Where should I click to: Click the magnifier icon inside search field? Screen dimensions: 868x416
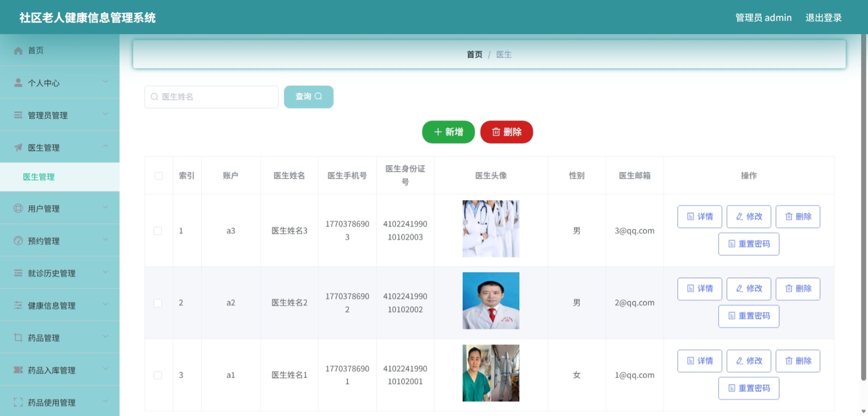click(x=154, y=97)
